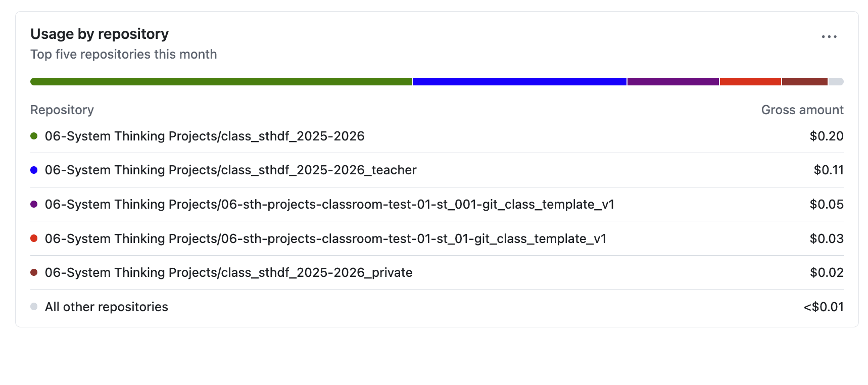This screenshot has height=385, width=868.
Task: Click the red legend dot for st_01 template
Action: (x=34, y=238)
